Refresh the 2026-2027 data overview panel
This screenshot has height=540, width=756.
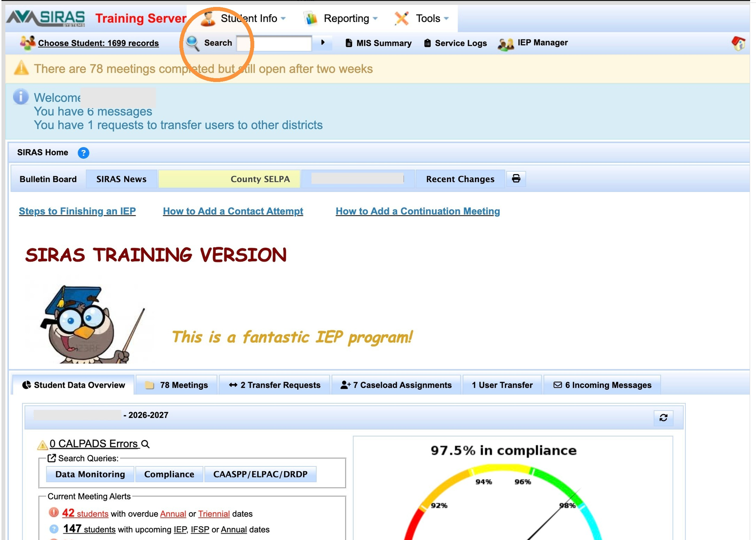click(x=663, y=418)
